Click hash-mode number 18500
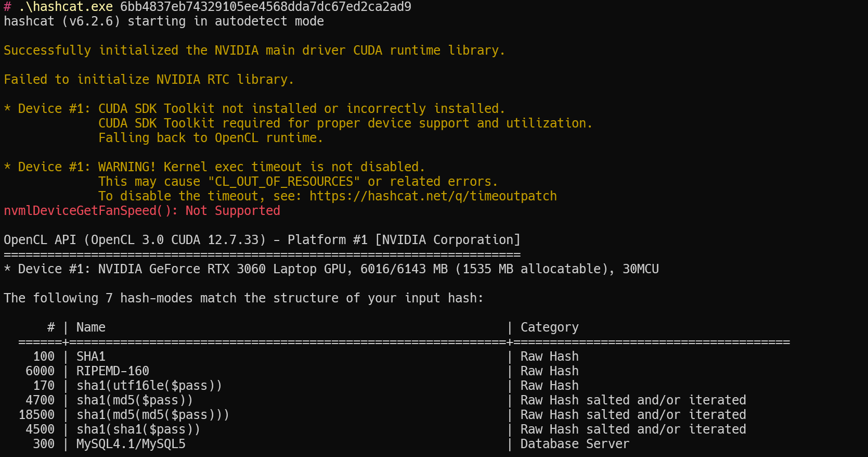The width and height of the screenshot is (868, 457). click(x=36, y=415)
